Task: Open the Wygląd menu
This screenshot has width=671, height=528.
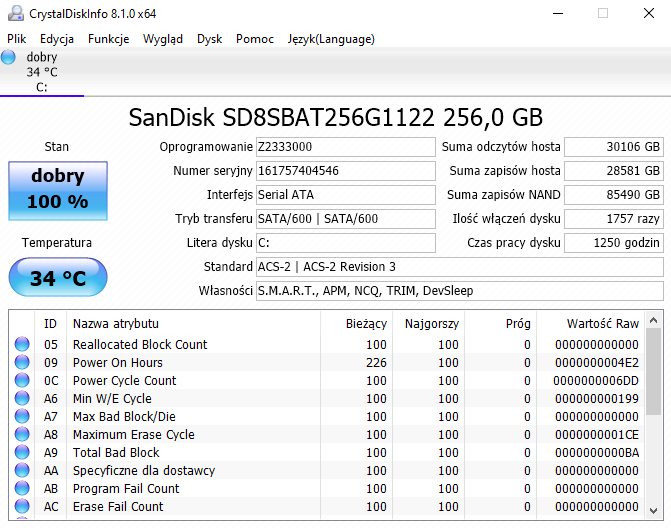Action: point(163,39)
